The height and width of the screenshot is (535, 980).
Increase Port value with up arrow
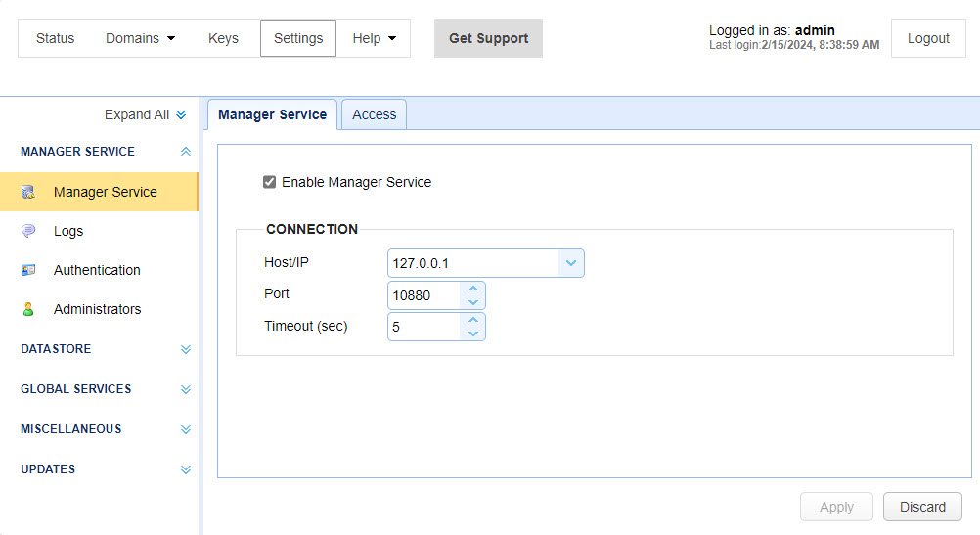(473, 289)
